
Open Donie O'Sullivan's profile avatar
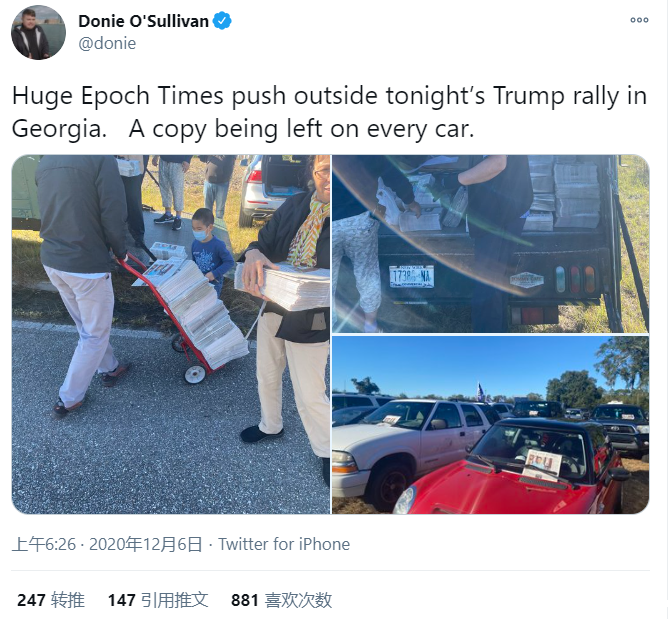38,32
